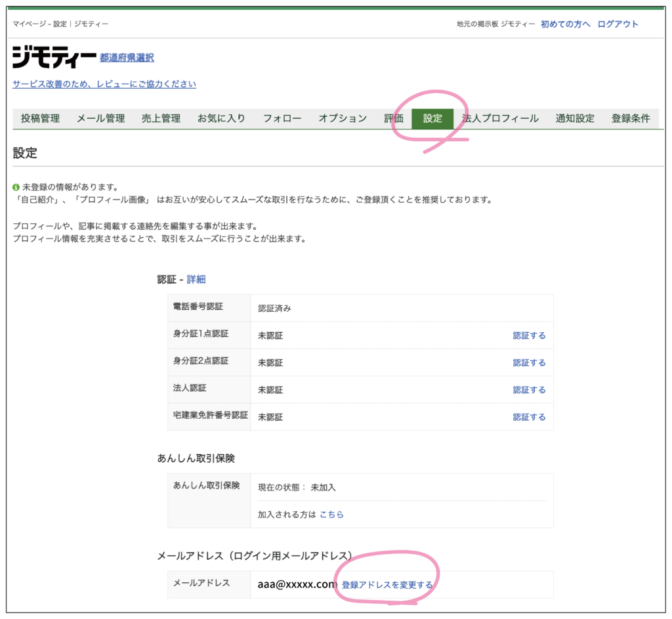
Task: Click the 初めての方へ link
Action: coord(565,24)
